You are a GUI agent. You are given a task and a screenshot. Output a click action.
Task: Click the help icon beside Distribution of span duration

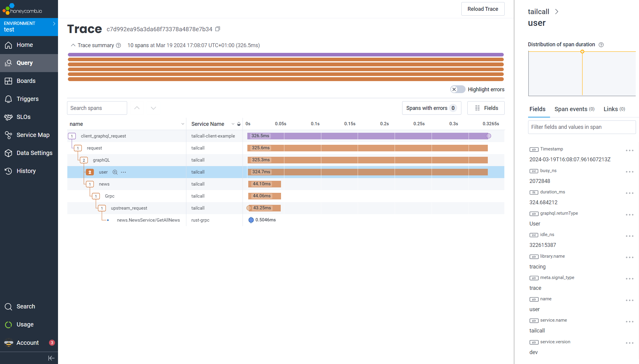[601, 45]
